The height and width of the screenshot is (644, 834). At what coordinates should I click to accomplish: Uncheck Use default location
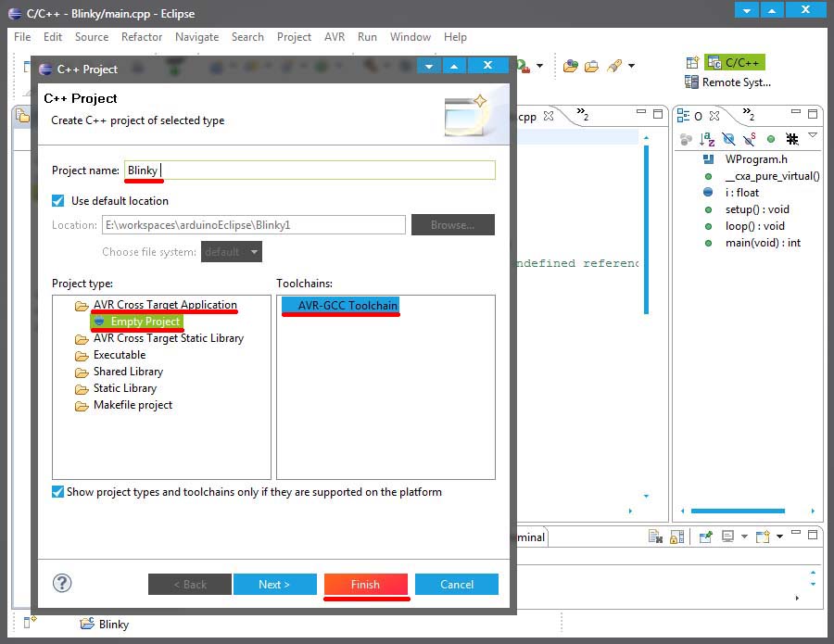click(58, 201)
